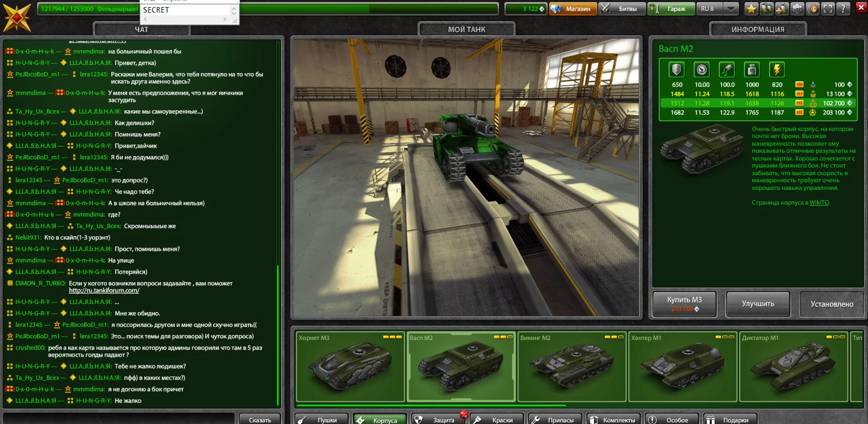Switch to Припасы supplies tab
This screenshot has height=424, width=868.
(555, 420)
